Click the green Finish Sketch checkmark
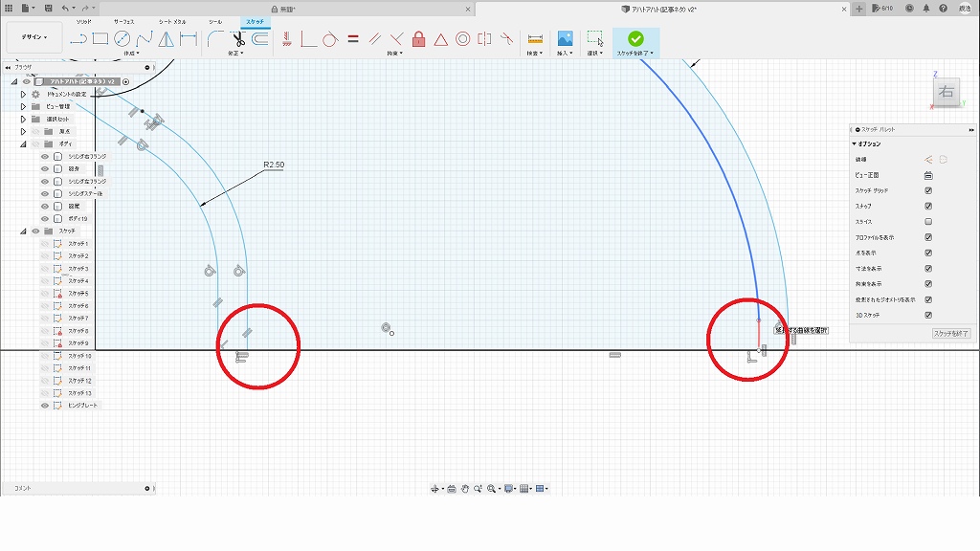The height and width of the screenshot is (551, 980). tap(635, 38)
